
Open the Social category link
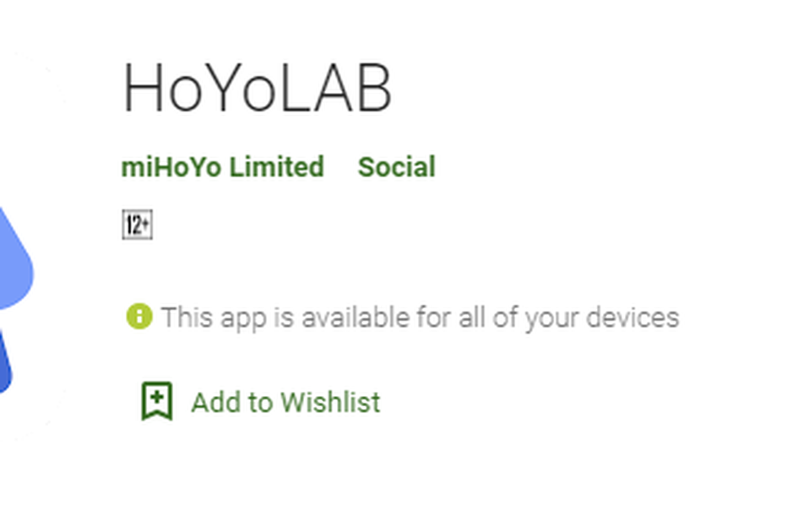(396, 167)
